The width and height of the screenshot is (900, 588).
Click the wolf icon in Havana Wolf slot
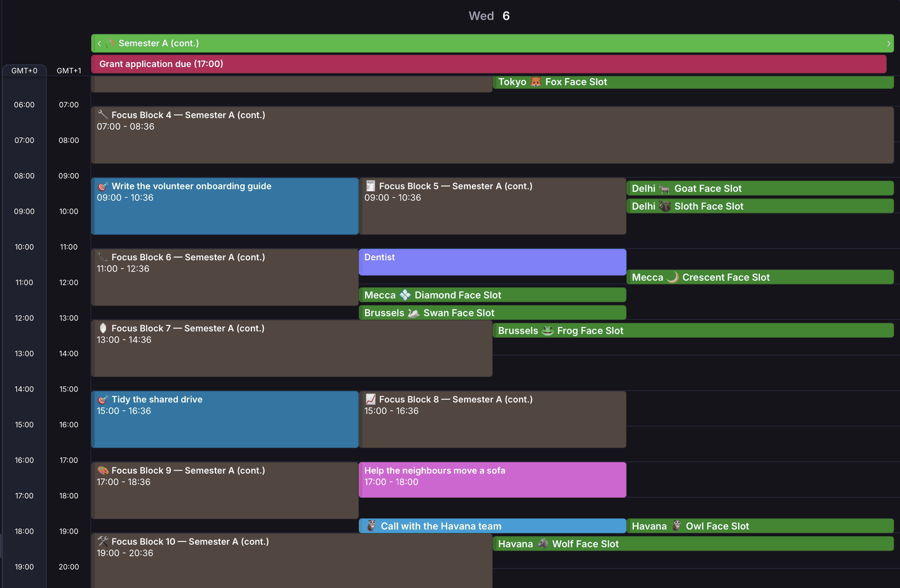(x=543, y=544)
